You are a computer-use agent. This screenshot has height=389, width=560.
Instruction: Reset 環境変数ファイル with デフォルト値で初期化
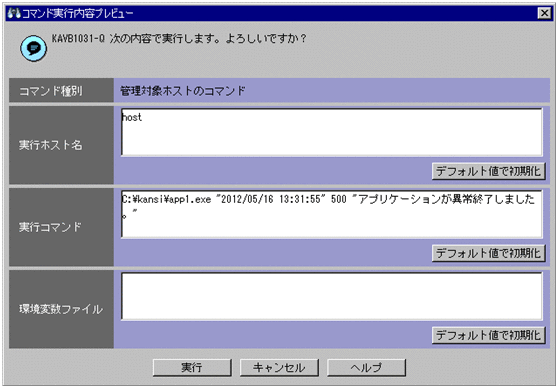(x=489, y=335)
